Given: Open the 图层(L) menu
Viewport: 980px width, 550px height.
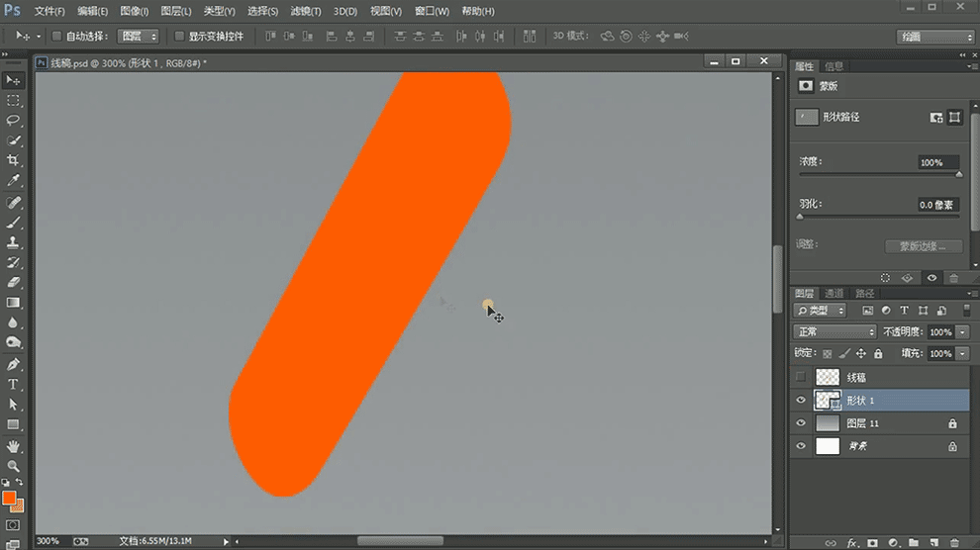Looking at the screenshot, I should 175,11.
